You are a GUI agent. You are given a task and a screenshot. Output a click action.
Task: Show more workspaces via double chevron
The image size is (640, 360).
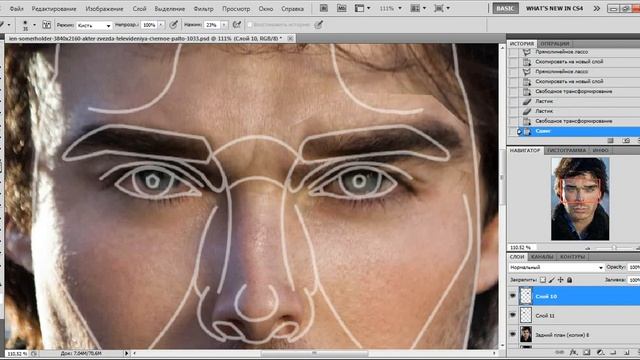click(x=597, y=8)
